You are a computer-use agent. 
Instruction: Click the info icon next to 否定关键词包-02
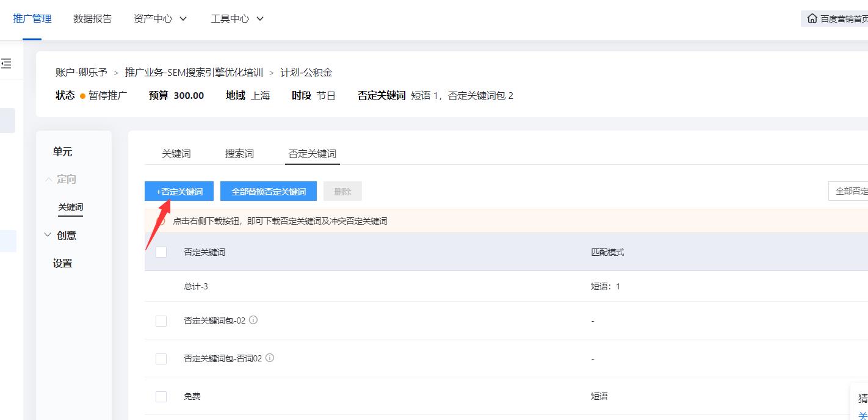point(253,320)
